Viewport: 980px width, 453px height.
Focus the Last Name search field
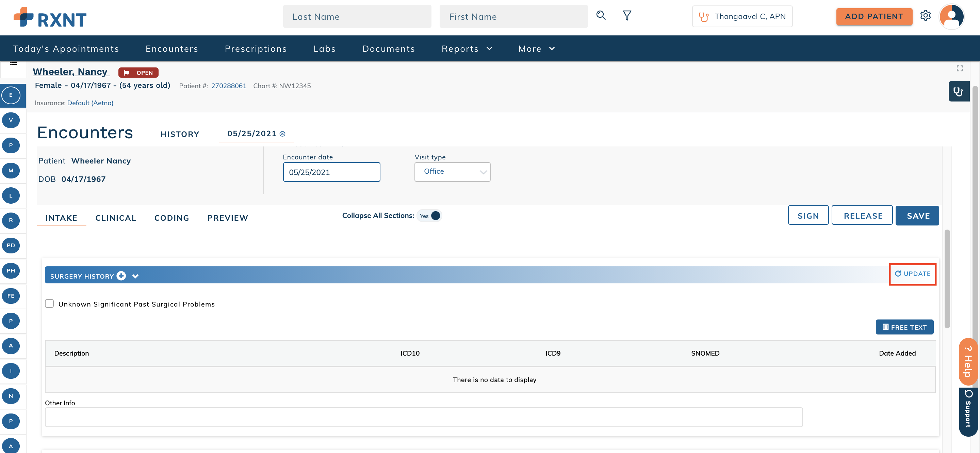[357, 16]
